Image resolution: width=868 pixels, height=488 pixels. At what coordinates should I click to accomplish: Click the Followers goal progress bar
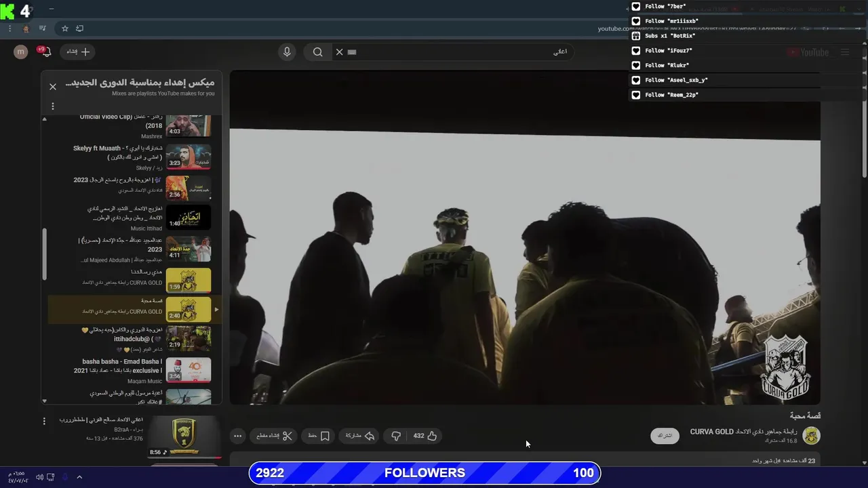(425, 473)
